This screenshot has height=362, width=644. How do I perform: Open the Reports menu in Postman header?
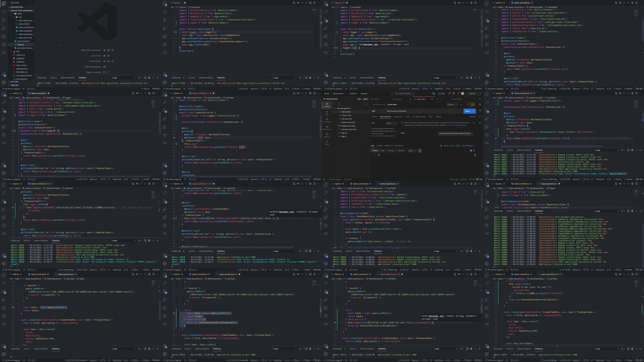tap(353, 93)
